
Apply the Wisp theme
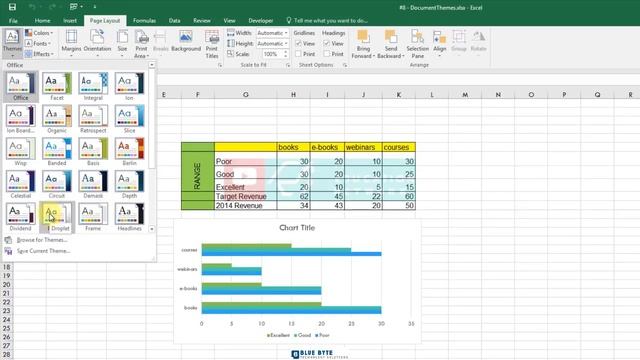coord(20,151)
